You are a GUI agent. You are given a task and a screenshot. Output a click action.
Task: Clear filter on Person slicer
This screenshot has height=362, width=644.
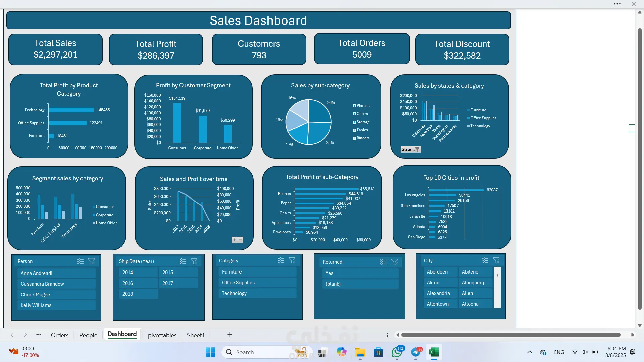point(92,261)
